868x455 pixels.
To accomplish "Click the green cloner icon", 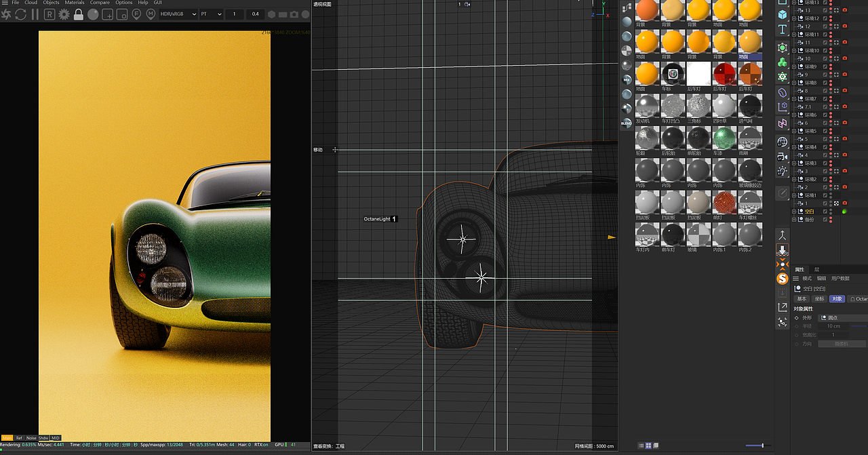I will [x=783, y=62].
